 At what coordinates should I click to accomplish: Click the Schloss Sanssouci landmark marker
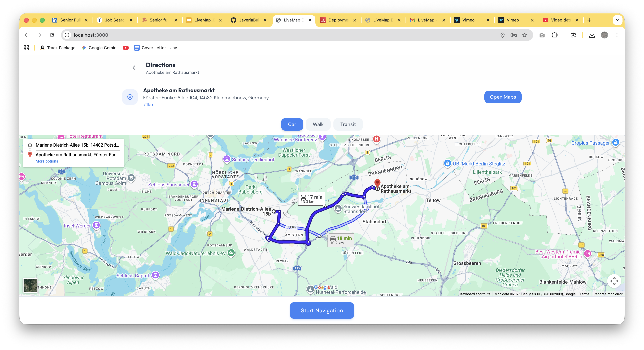tap(194, 184)
